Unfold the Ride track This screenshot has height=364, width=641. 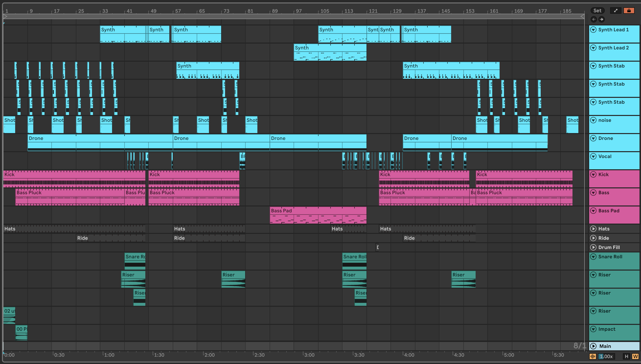pos(593,238)
